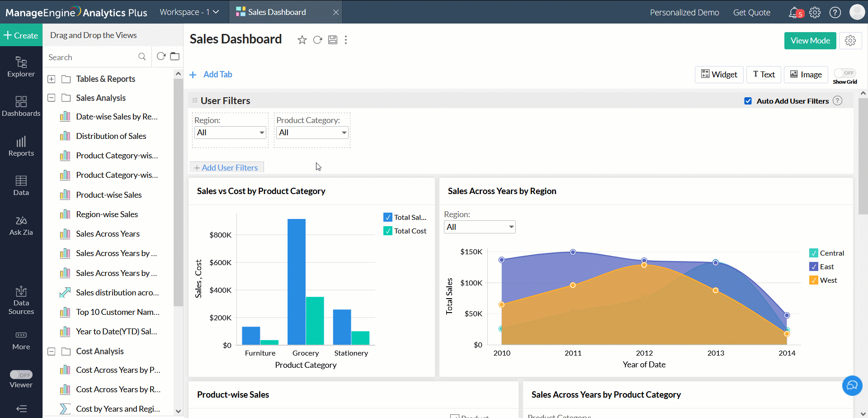Viewport: 868px width, 418px height.
Task: Open the live chat support bubble
Action: point(852,385)
